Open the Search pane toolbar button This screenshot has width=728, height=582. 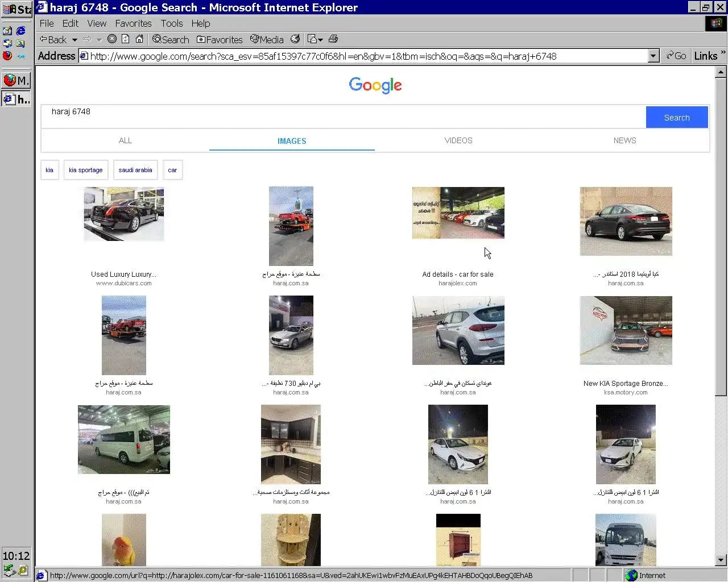pyautogui.click(x=171, y=39)
